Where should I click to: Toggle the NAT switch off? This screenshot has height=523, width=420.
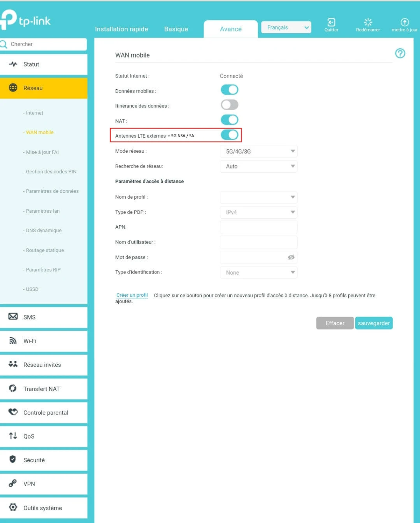coord(230,120)
